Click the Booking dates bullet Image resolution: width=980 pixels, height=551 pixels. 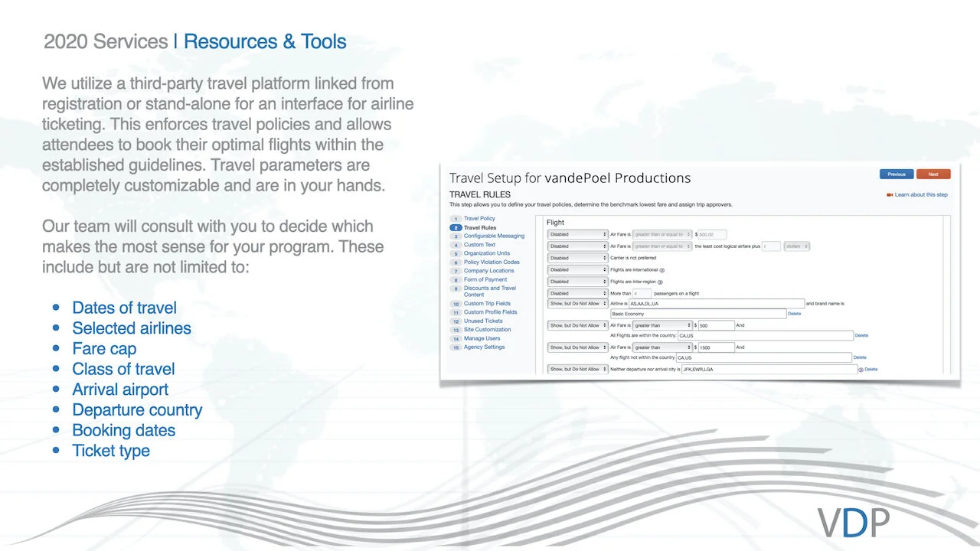[123, 430]
